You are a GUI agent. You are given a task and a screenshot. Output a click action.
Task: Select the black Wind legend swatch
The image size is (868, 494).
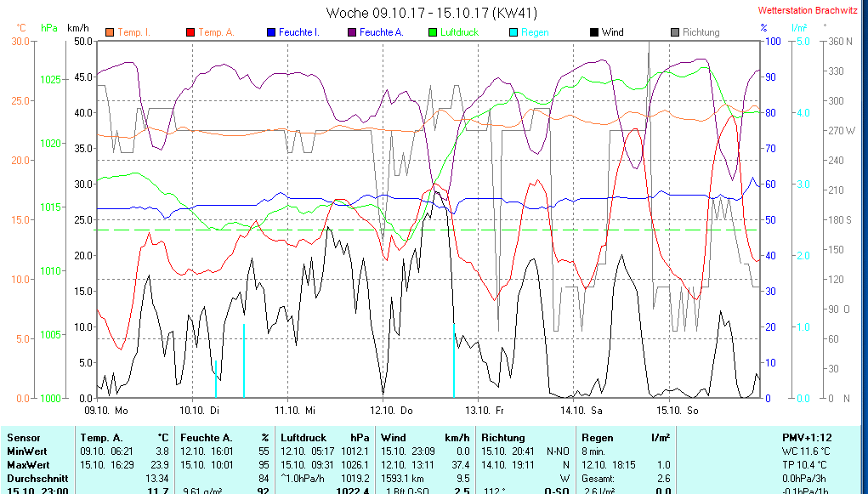593,32
